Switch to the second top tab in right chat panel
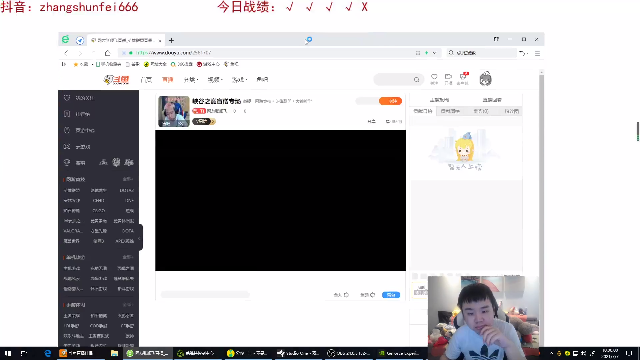Viewport: 640px width, 360px height. pos(492,100)
